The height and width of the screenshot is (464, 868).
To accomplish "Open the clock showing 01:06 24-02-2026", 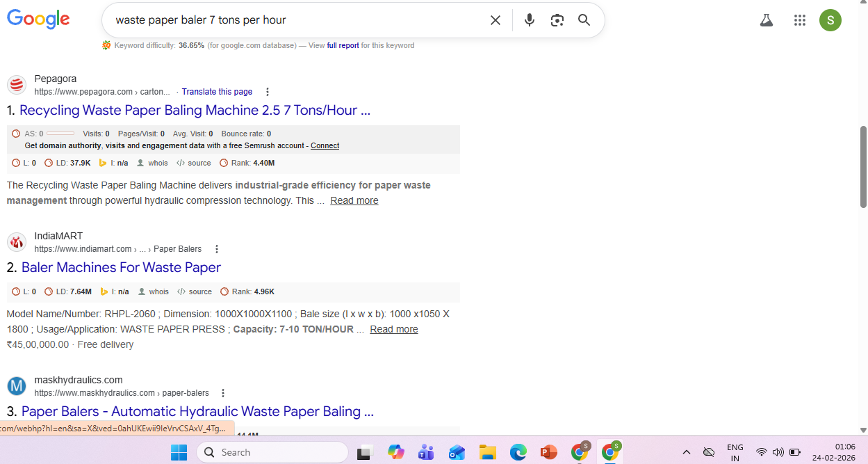I will [835, 452].
